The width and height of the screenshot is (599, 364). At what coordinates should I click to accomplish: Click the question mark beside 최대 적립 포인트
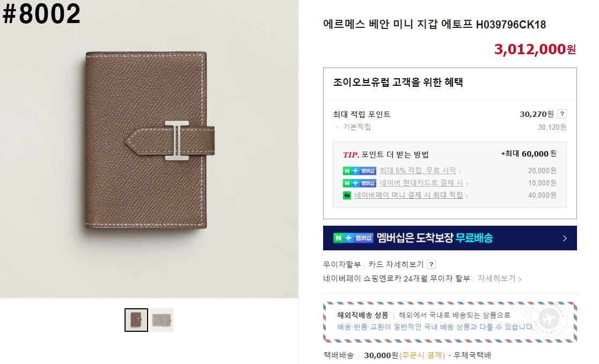561,114
